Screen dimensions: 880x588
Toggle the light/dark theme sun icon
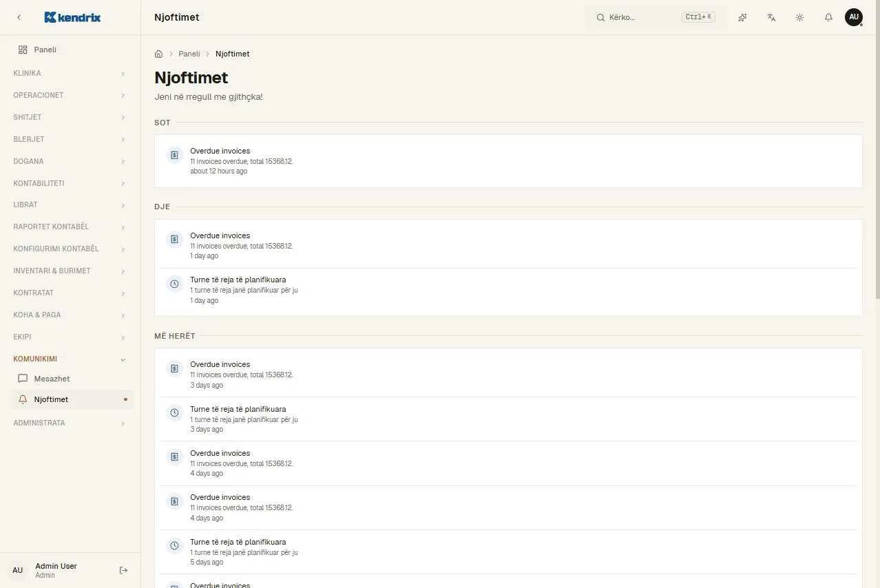(x=799, y=17)
